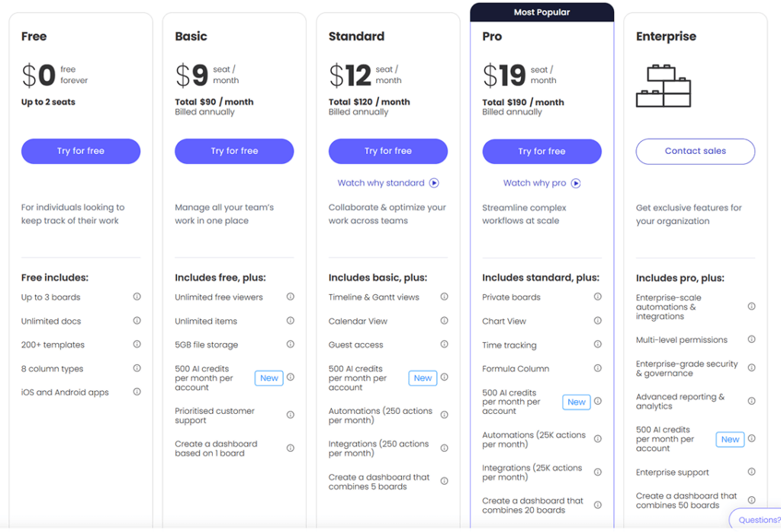Click Try for free under Free plan

[81, 151]
